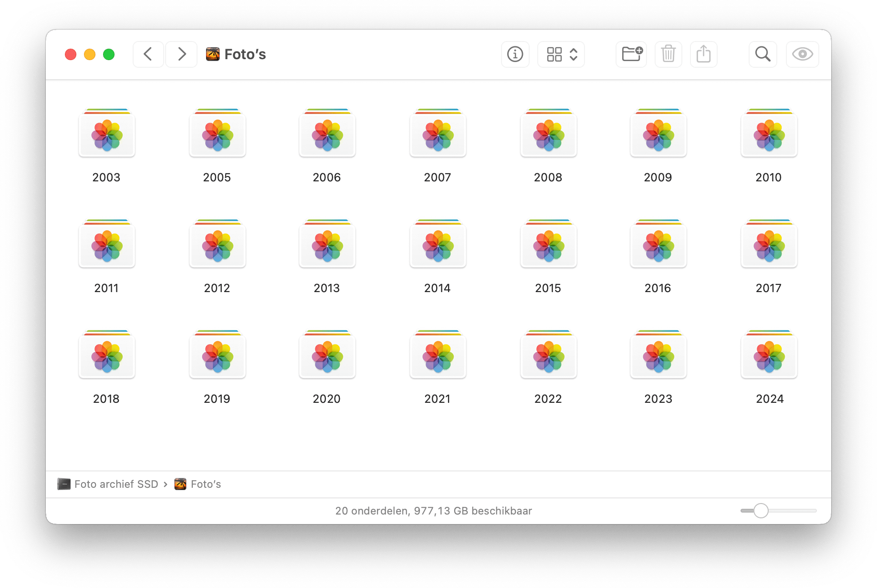Pick the 2013 Photos library icon

click(327, 244)
